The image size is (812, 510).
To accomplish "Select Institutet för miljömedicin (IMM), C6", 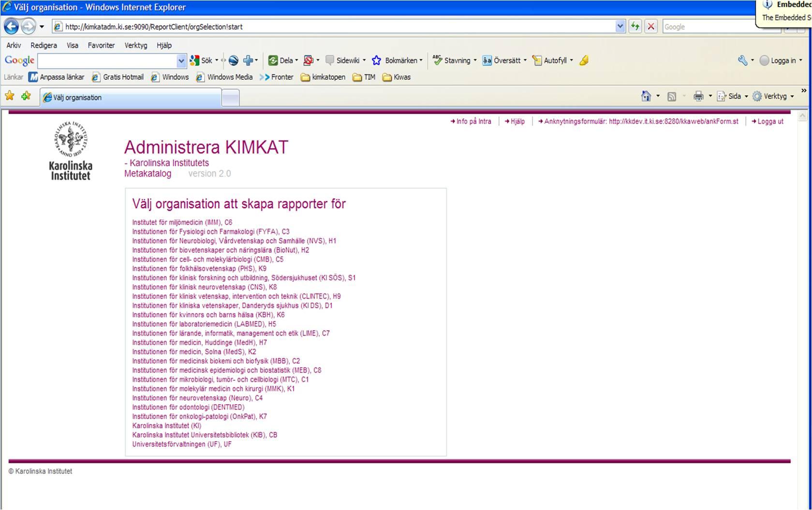I will (182, 222).
